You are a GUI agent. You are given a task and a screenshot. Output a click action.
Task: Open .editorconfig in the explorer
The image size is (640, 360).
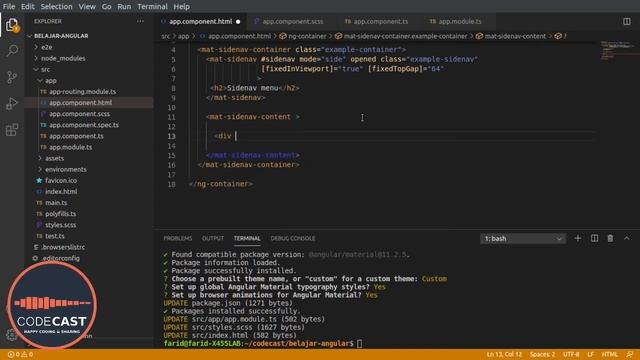coord(61,258)
